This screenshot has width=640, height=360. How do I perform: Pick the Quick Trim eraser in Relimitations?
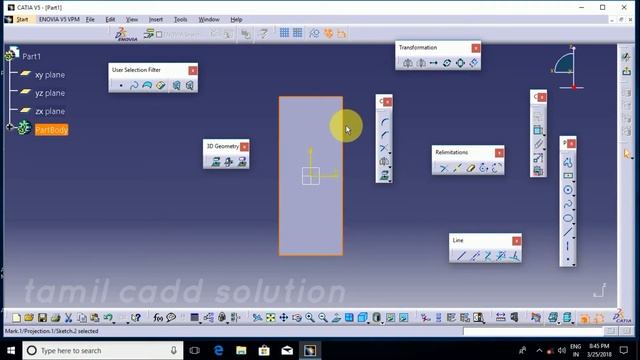click(471, 168)
